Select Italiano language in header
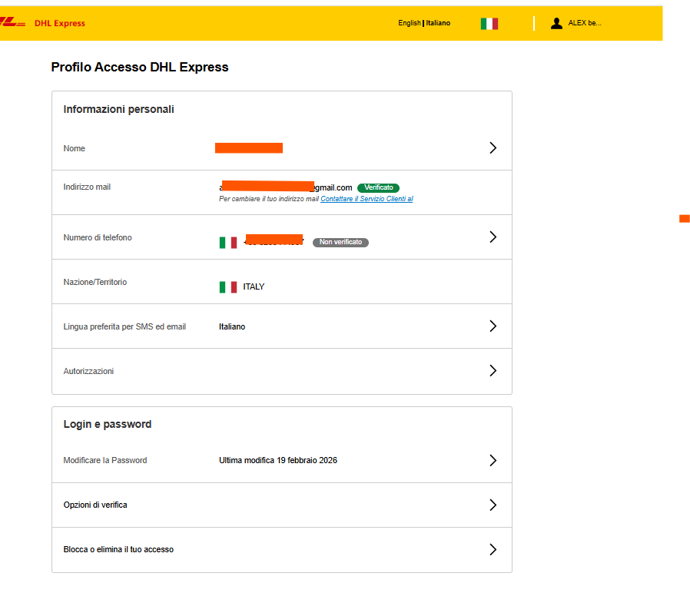This screenshot has height=616, width=690. tap(438, 23)
